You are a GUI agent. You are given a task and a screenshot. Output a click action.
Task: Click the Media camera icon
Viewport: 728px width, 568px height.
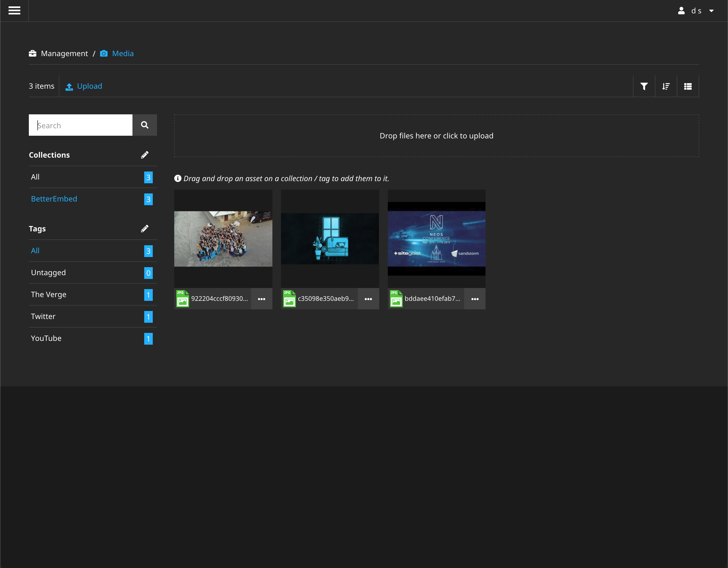click(x=104, y=53)
